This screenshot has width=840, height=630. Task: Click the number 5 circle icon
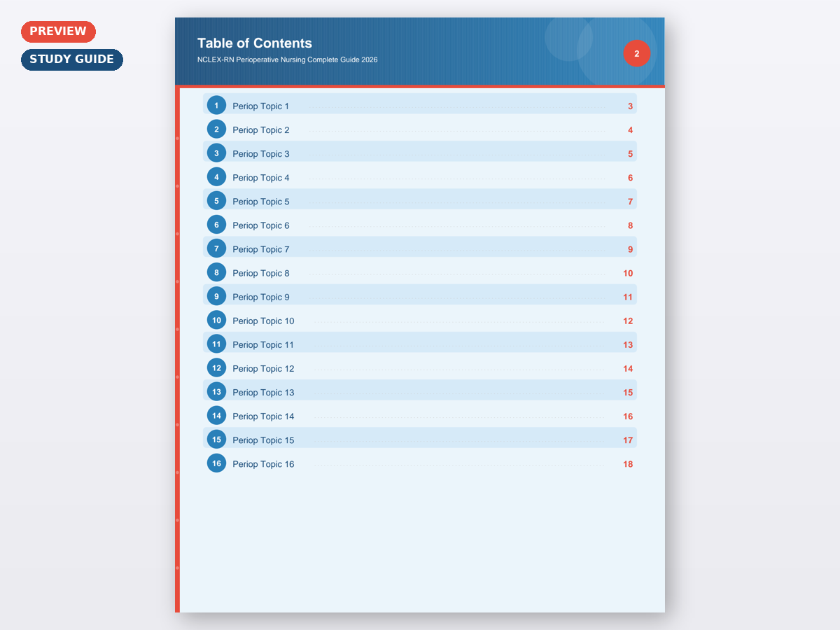coord(216,201)
